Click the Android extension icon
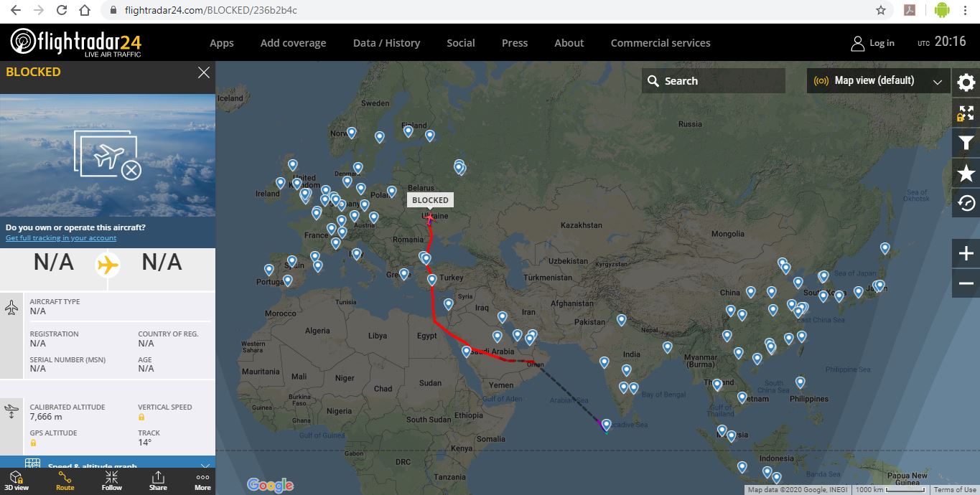The width and height of the screenshot is (980, 495). (942, 10)
